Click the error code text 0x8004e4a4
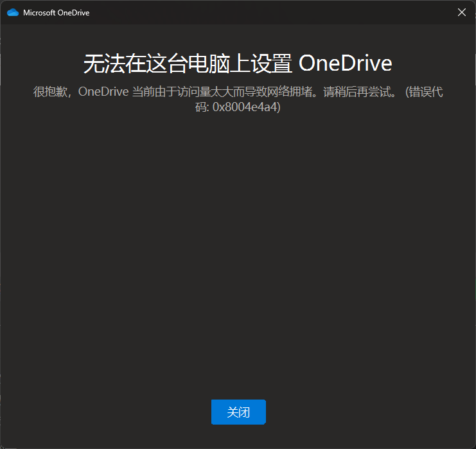The width and height of the screenshot is (476, 449). (245, 107)
